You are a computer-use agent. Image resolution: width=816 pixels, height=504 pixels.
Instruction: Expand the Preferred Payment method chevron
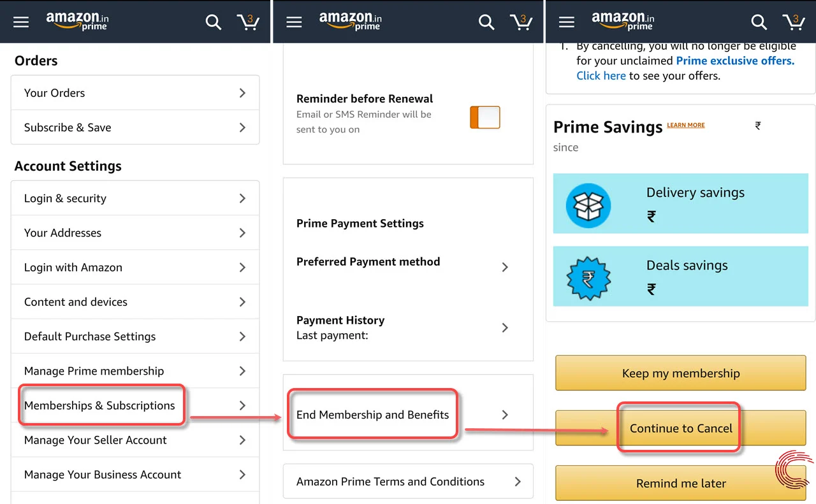tap(505, 267)
